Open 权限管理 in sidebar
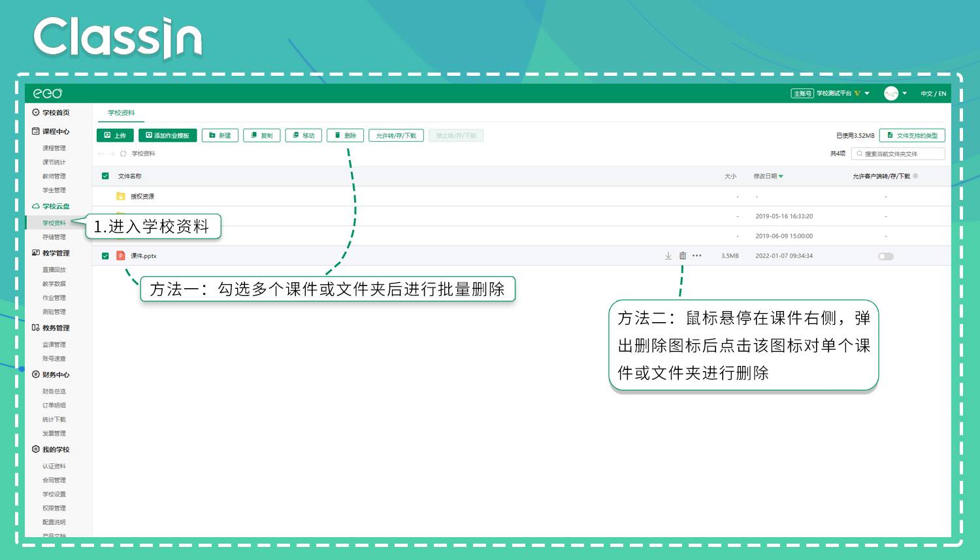The image size is (980, 560). pyautogui.click(x=54, y=508)
